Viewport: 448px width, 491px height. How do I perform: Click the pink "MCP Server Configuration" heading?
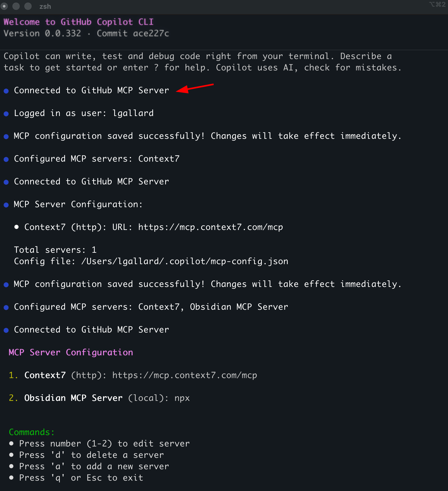[71, 352]
